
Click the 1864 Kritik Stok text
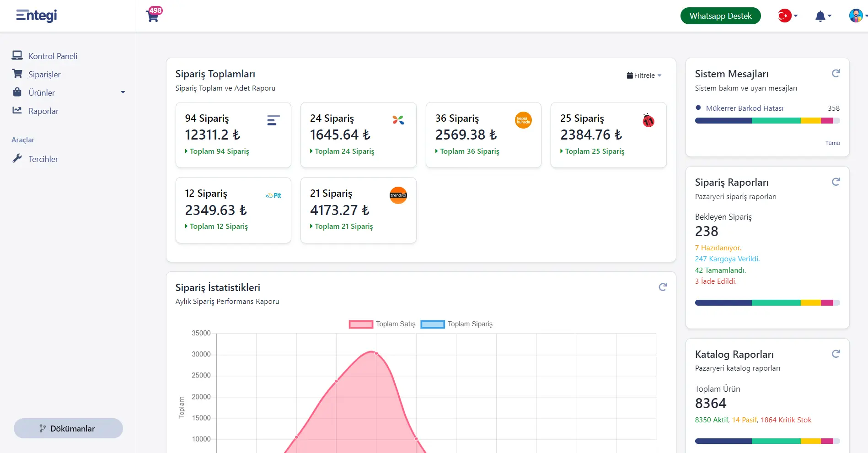tap(786, 420)
